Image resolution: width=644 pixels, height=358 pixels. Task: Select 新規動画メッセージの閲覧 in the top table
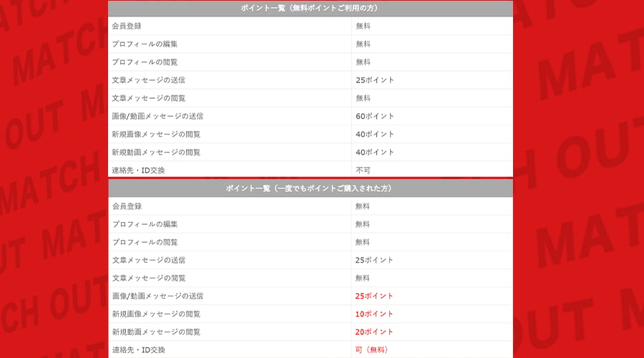click(156, 153)
